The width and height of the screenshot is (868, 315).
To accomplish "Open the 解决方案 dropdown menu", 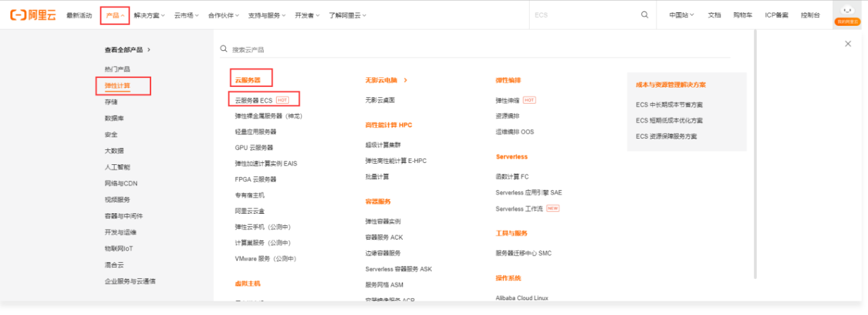I will point(149,15).
